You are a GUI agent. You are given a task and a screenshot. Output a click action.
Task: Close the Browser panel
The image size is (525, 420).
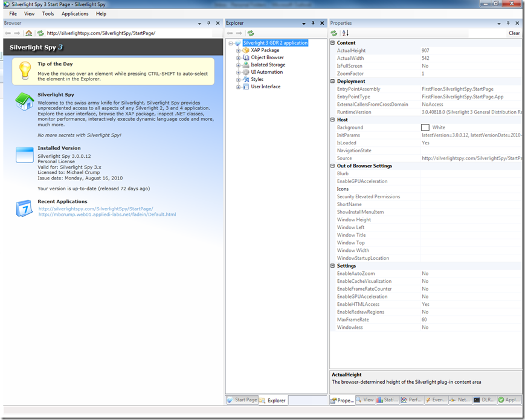(x=217, y=23)
